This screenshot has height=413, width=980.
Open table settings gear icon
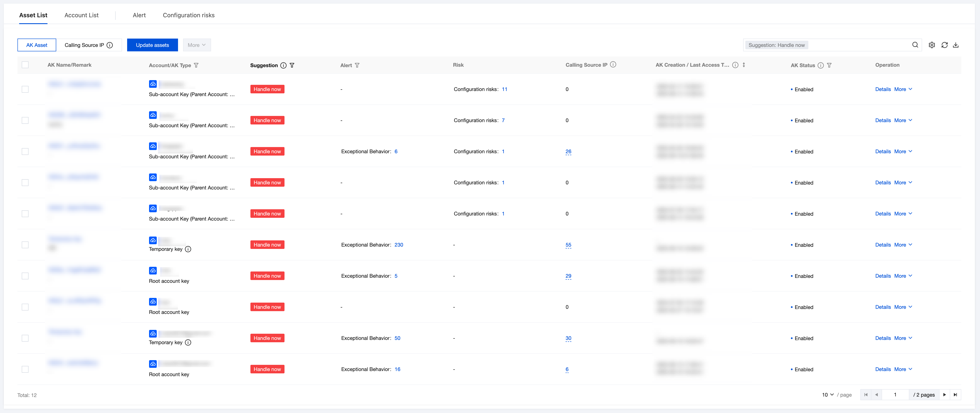tap(932, 45)
